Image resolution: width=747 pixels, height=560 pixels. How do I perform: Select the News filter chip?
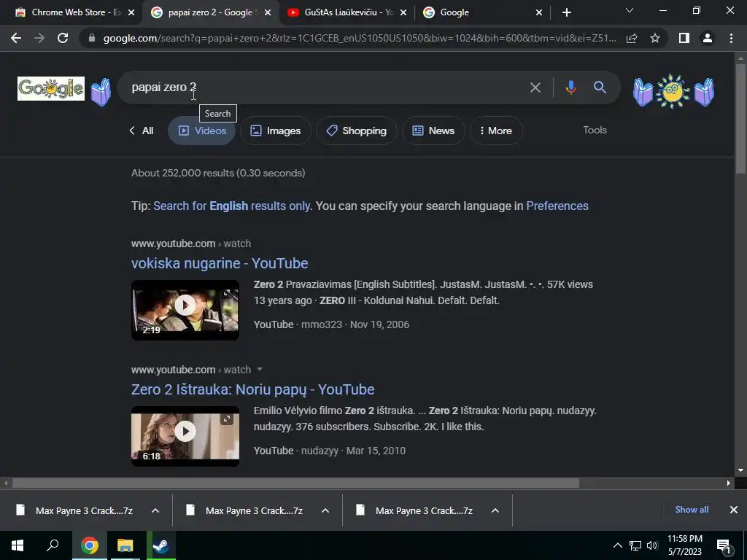pos(433,131)
